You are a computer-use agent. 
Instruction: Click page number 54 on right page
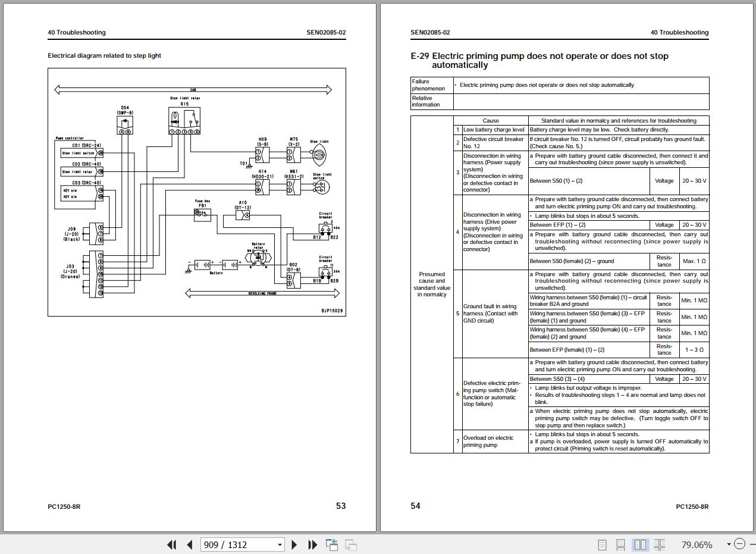click(x=415, y=506)
